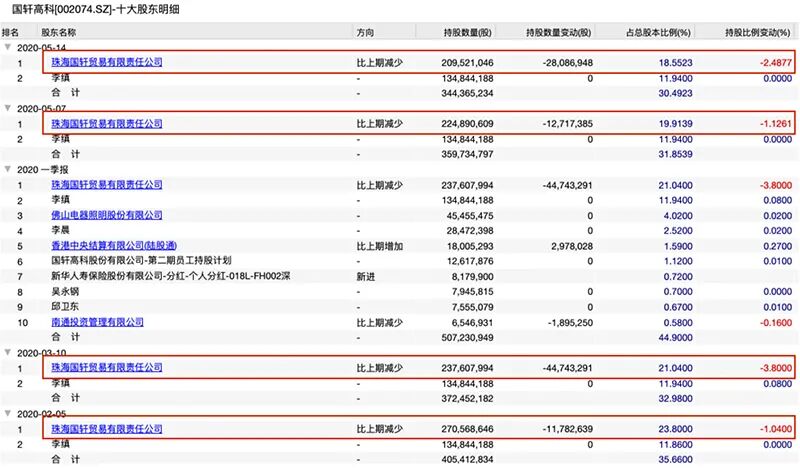
Task: Click ratio value 18.5523
Action: point(676,63)
